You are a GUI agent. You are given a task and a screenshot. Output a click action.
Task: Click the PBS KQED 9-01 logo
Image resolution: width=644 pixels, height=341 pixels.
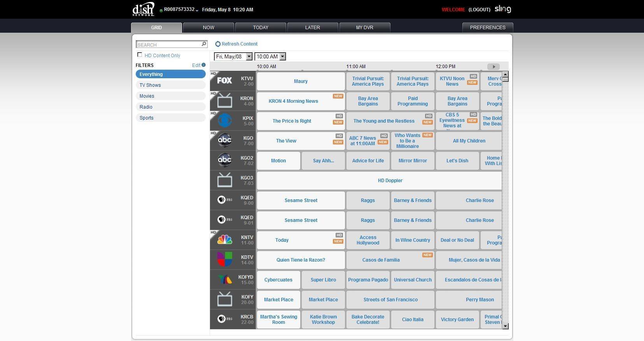pyautogui.click(x=224, y=220)
